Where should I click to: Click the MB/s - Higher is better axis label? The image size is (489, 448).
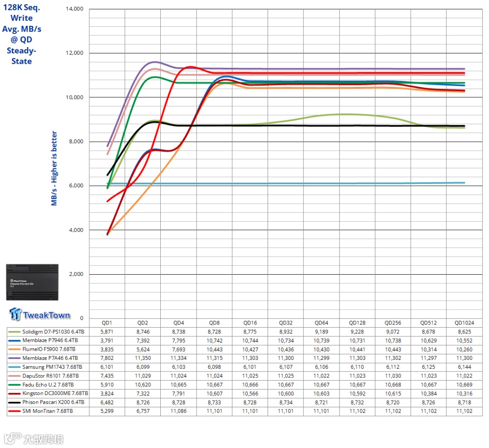(x=54, y=168)
